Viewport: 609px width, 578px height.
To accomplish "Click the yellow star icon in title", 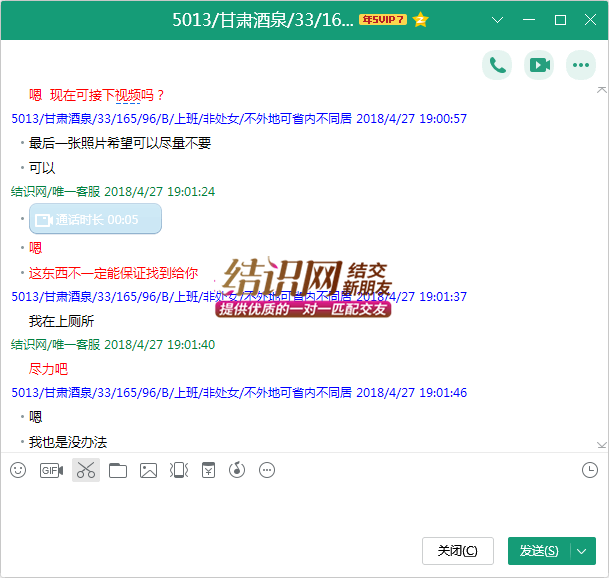I will point(421,20).
